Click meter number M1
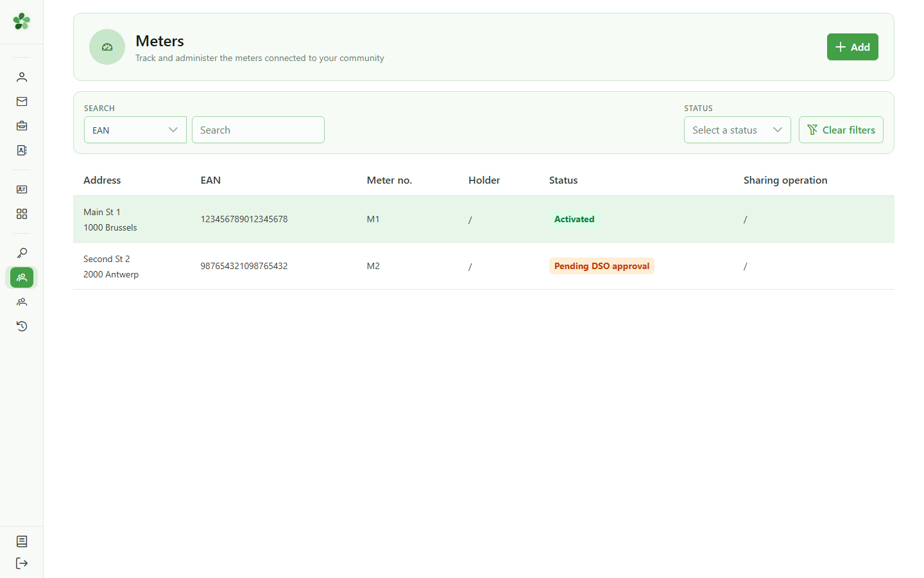 (373, 219)
